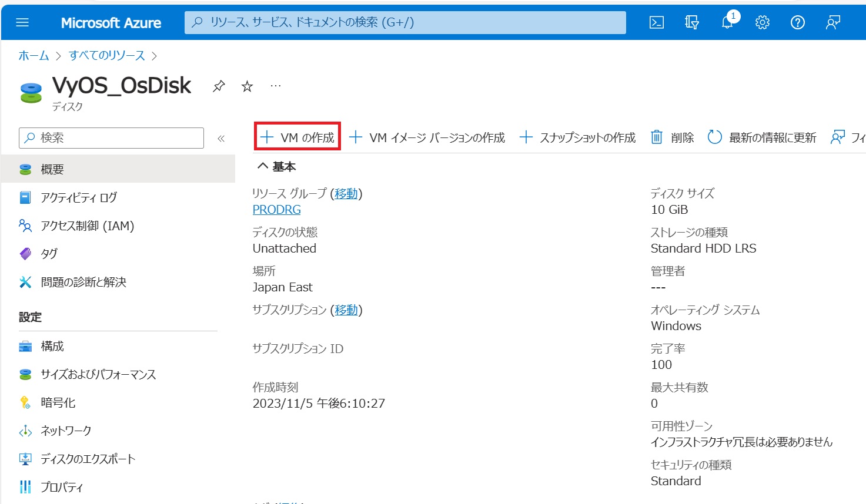This screenshot has height=504, width=866.
Task: Mark VyOS_OsDisk as favorite with star
Action: [247, 86]
